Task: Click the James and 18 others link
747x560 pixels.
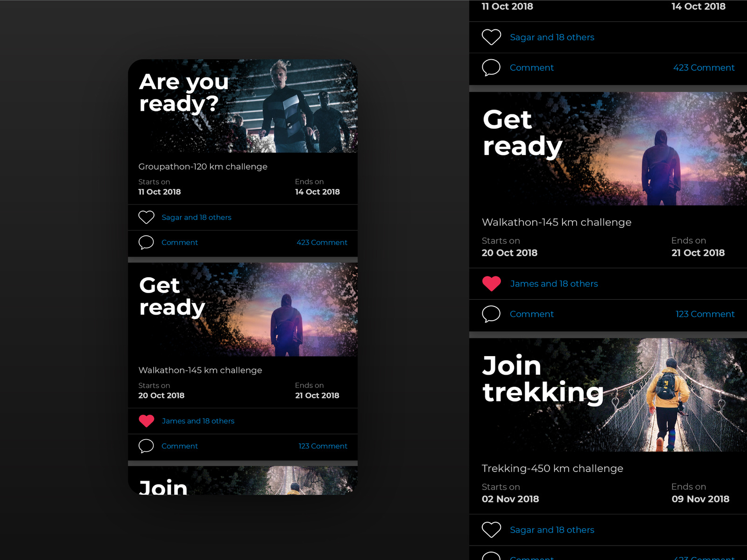Action: (x=198, y=420)
